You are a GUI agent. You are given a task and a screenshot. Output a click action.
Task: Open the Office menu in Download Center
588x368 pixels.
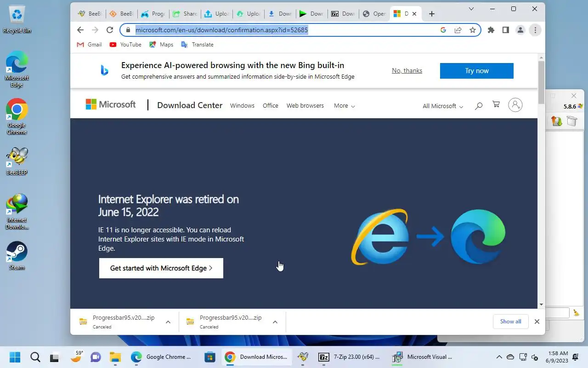(x=271, y=106)
